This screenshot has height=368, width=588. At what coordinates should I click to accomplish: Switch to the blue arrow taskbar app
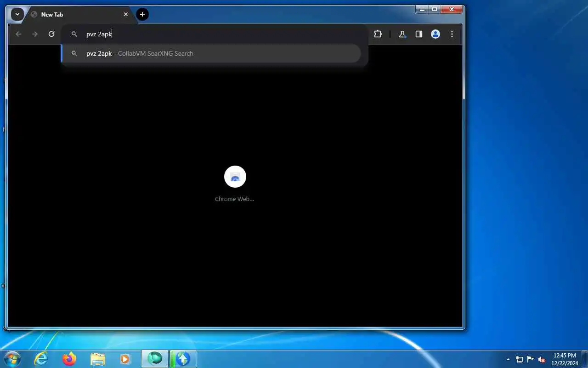click(x=183, y=359)
